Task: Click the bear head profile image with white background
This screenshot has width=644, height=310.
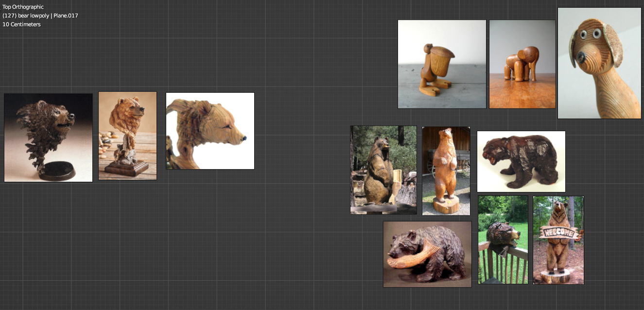Action: (x=210, y=131)
